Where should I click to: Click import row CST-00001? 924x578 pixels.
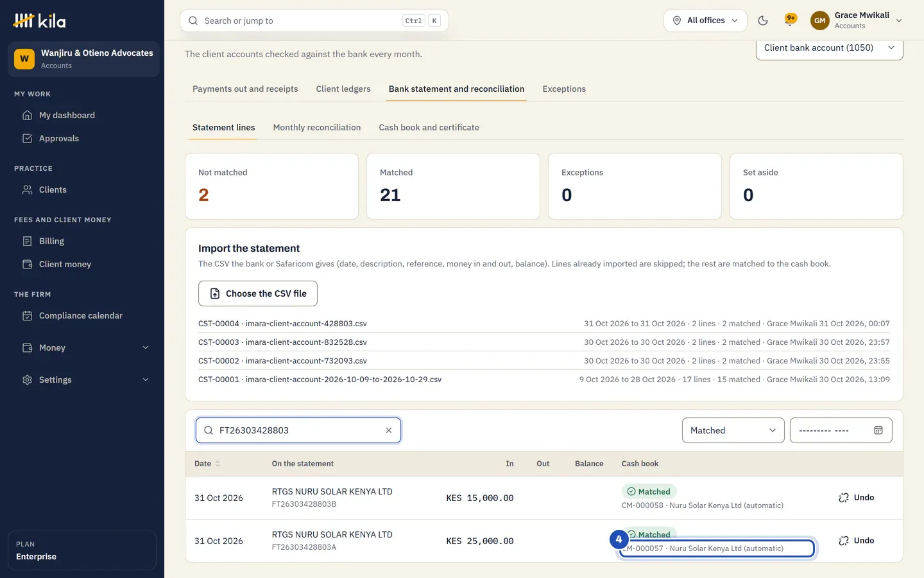click(544, 380)
